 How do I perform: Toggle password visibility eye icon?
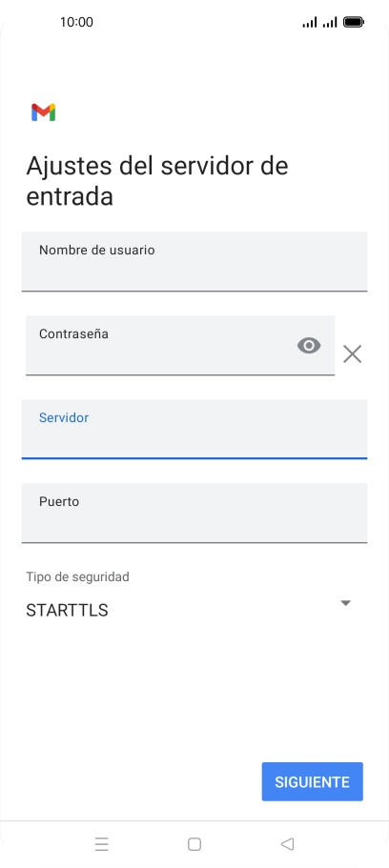click(309, 346)
